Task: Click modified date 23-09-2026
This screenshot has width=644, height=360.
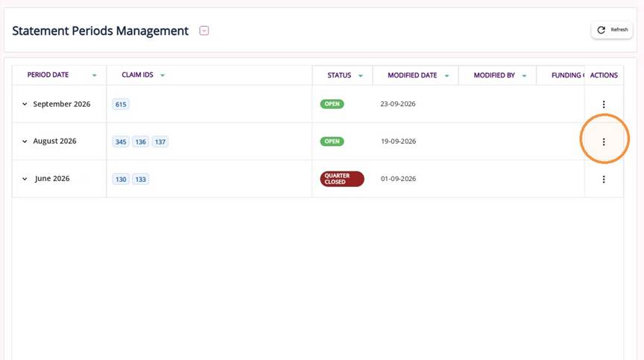Action: click(397, 104)
